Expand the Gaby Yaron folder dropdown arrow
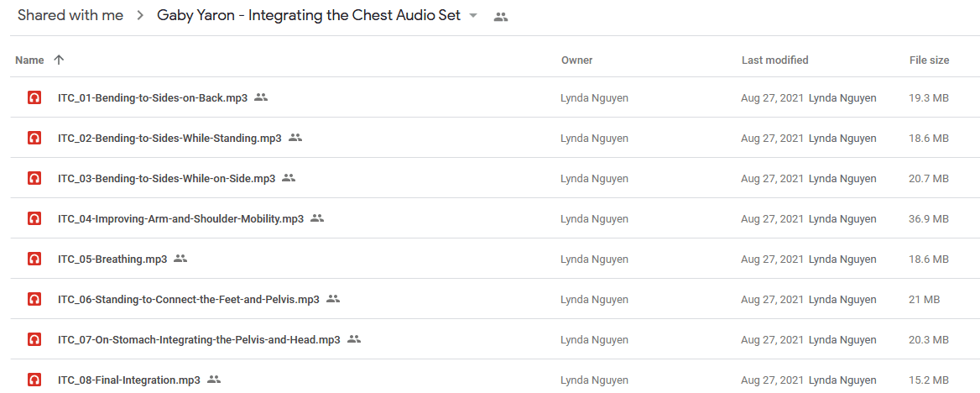Image resolution: width=980 pixels, height=393 pixels. 473,16
